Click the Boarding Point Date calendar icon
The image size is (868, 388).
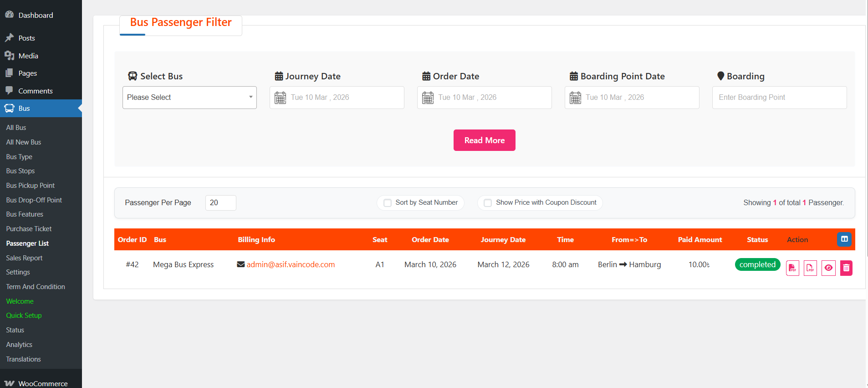pyautogui.click(x=575, y=98)
